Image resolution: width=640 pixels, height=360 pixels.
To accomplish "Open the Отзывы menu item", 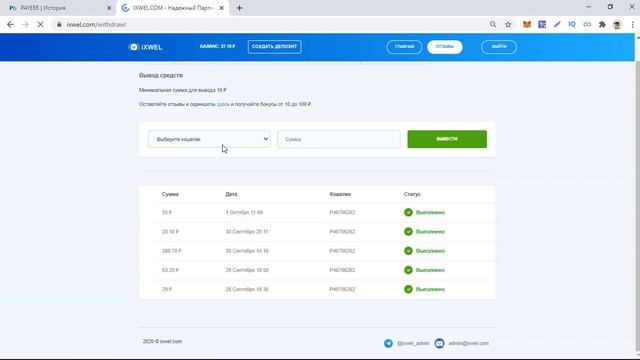I will tap(444, 47).
